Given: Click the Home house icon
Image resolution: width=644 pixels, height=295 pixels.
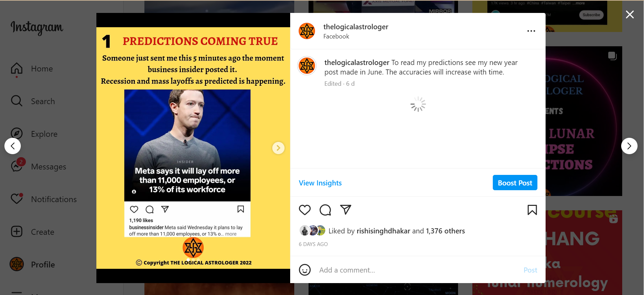Looking at the screenshot, I should [17, 68].
